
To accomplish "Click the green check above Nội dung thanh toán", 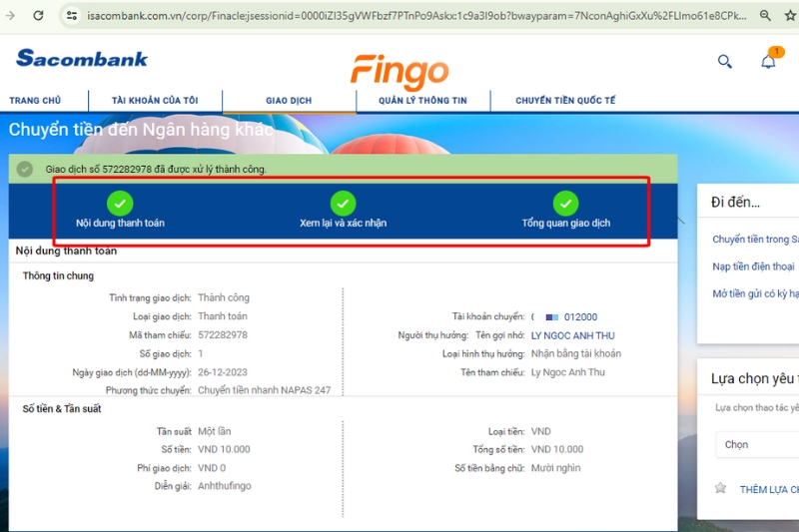I will (x=120, y=204).
